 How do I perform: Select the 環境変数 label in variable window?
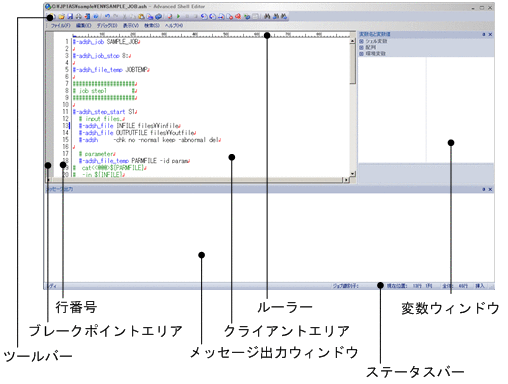coord(376,53)
